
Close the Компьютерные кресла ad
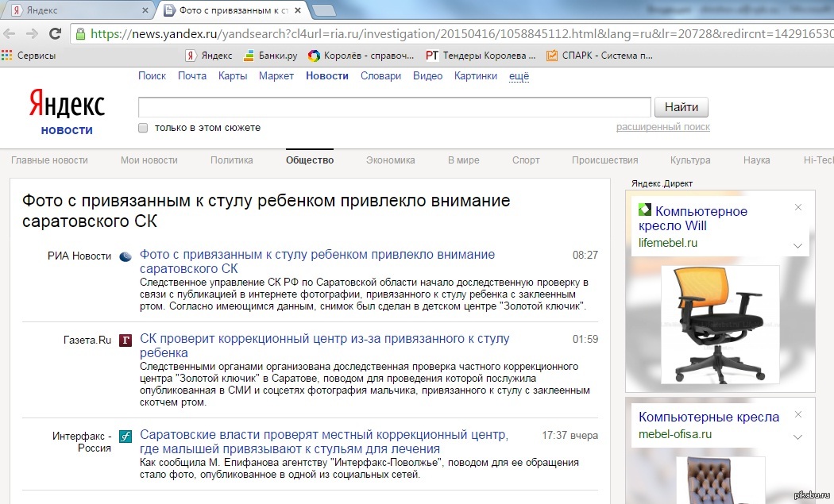[x=797, y=414]
